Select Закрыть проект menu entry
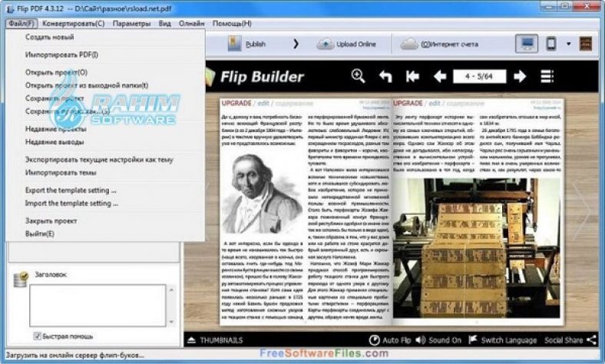 click(51, 221)
